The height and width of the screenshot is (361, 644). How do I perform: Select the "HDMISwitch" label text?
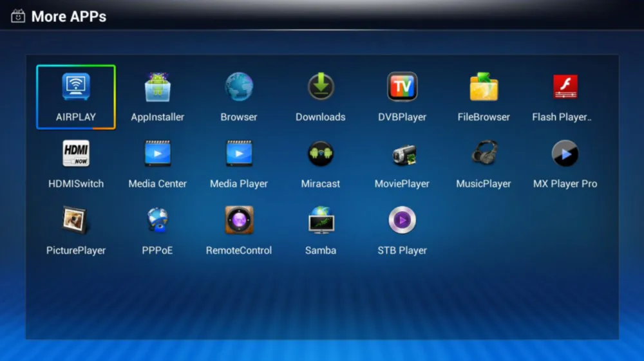(76, 184)
